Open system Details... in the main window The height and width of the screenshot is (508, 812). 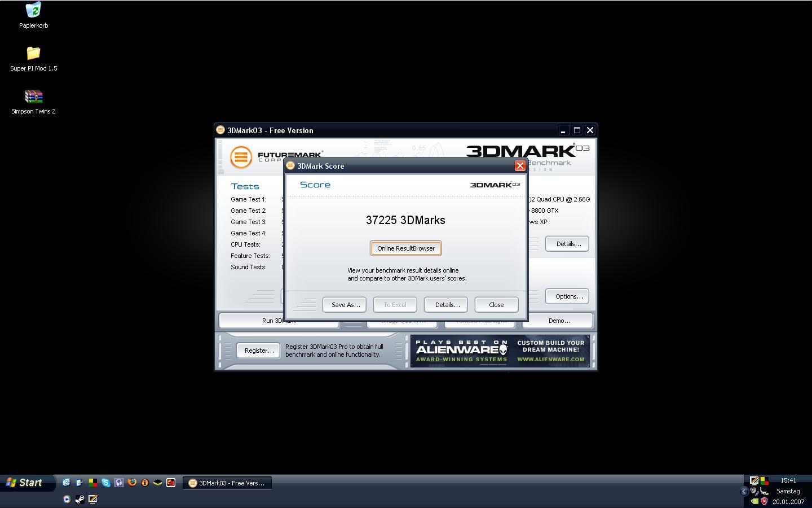(568, 244)
